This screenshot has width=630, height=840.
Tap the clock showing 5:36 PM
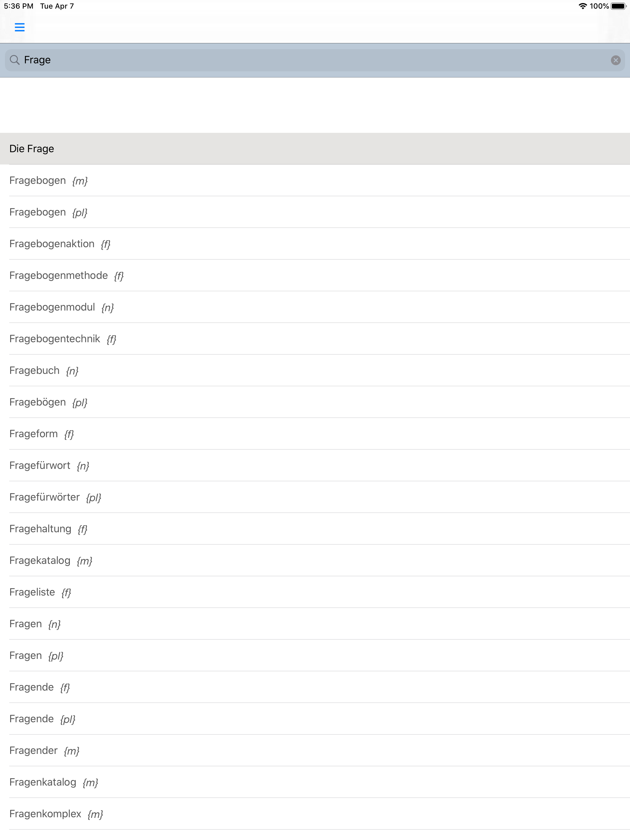click(x=16, y=6)
